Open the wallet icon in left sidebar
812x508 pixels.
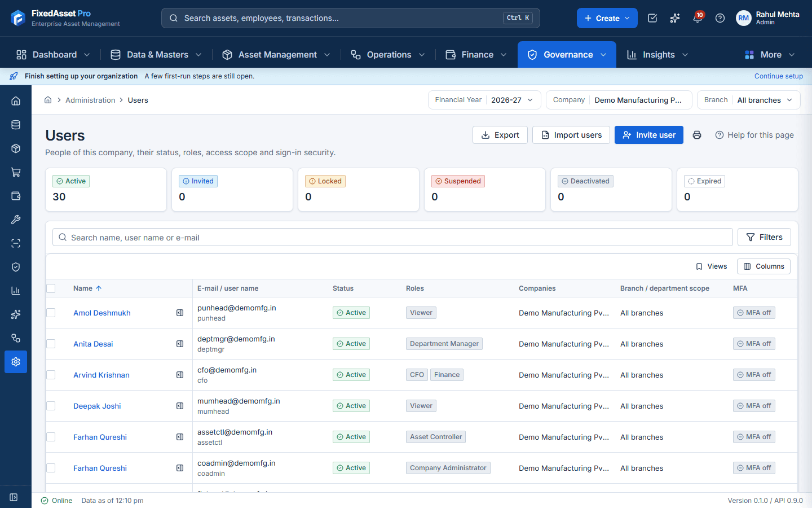pos(16,196)
